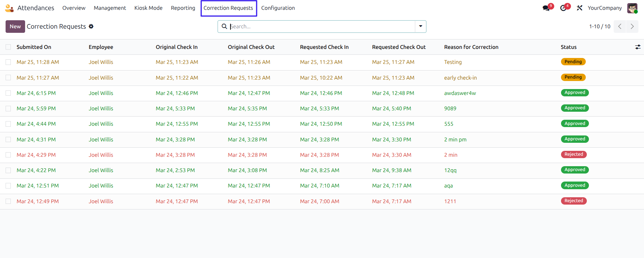Click Approved badge on awdaswer4w row

pyautogui.click(x=575, y=93)
